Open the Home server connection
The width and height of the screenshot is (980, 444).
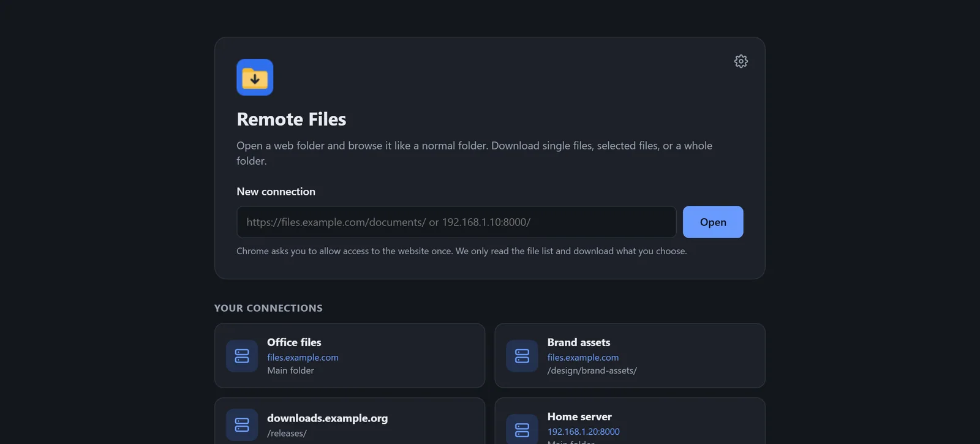pos(630,421)
